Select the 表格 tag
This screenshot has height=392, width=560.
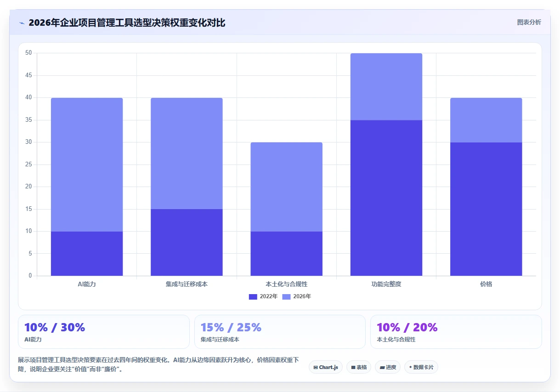(x=359, y=367)
